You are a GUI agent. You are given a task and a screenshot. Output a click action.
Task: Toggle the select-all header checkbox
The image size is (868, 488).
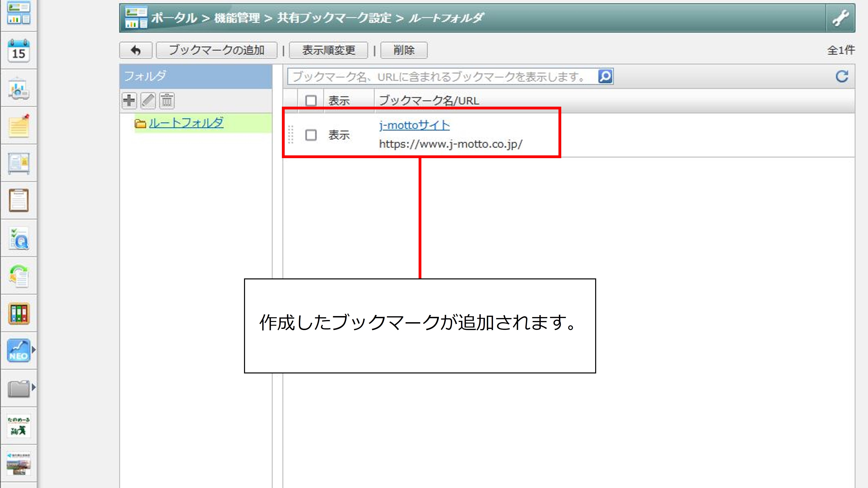tap(311, 100)
